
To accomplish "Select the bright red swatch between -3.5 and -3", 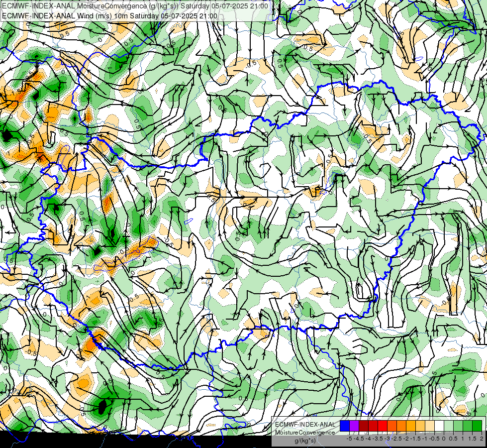I will coord(383,426).
